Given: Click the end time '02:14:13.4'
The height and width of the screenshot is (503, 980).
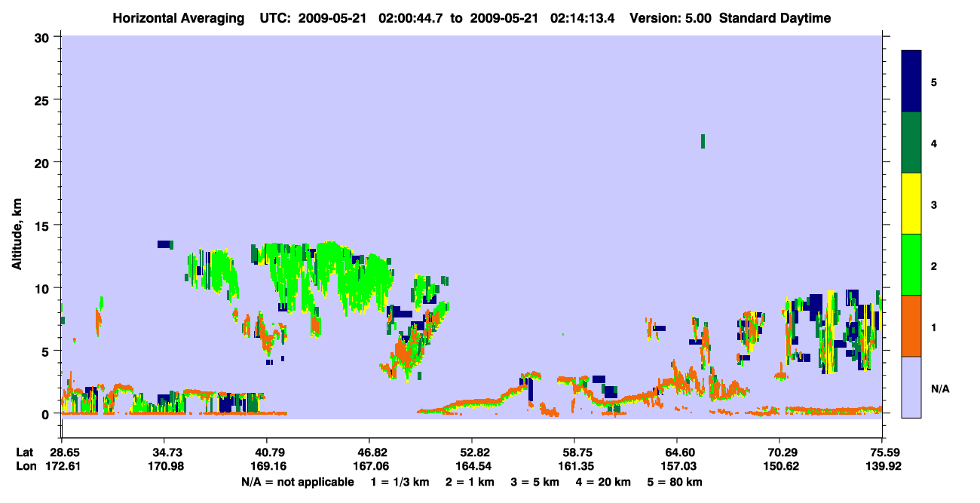Looking at the screenshot, I should coord(583,18).
